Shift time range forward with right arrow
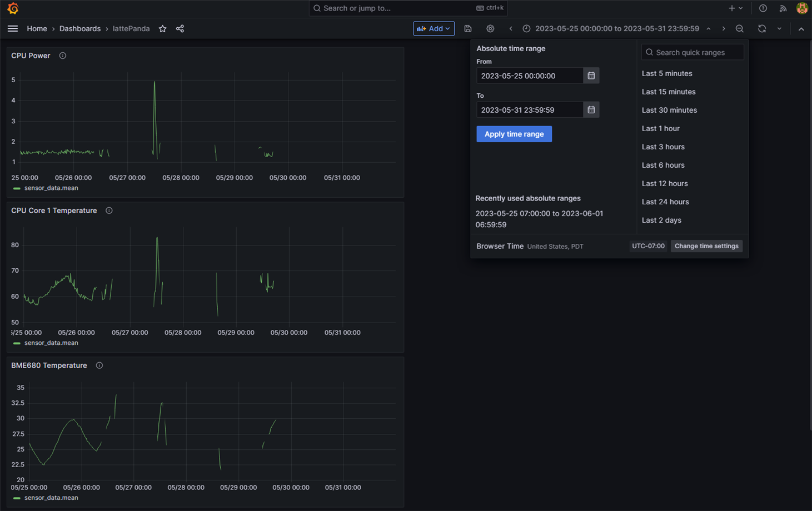 point(724,29)
